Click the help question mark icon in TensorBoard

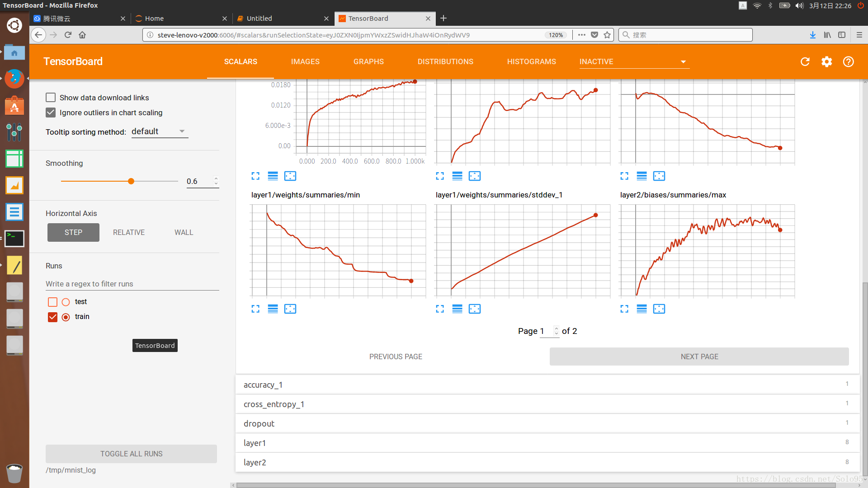pos(848,61)
